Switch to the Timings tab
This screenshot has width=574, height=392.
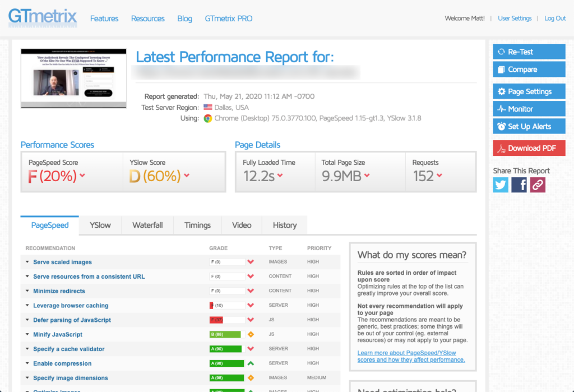pyautogui.click(x=197, y=225)
